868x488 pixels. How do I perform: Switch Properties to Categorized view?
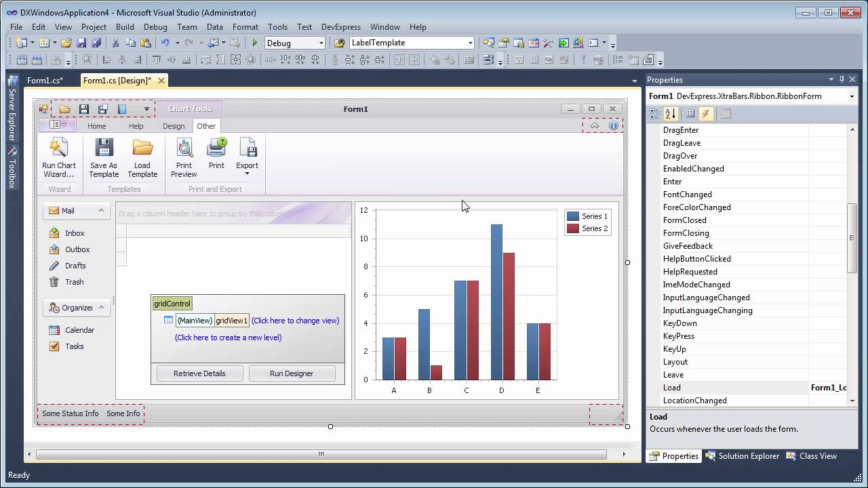pyautogui.click(x=656, y=114)
